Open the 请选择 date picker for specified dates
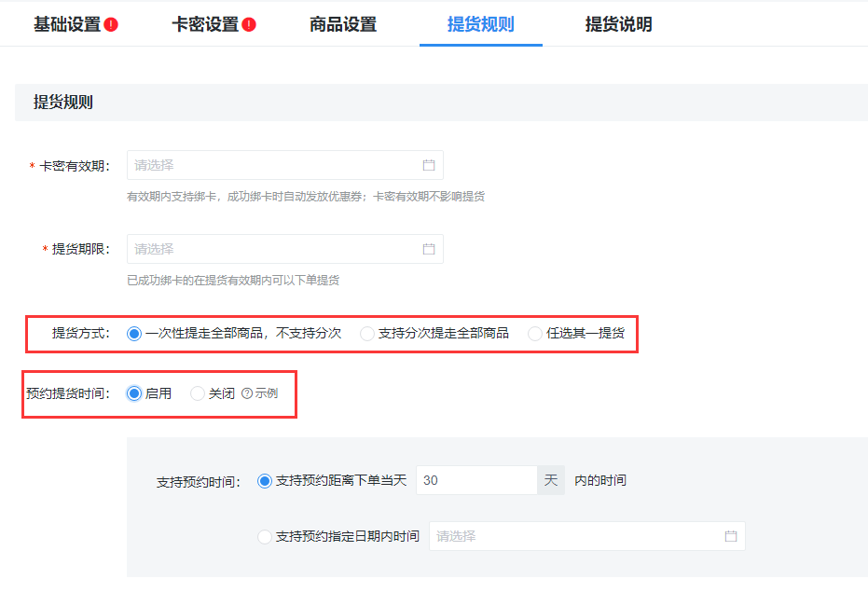Screen dimensions: 868x606 coord(578,535)
